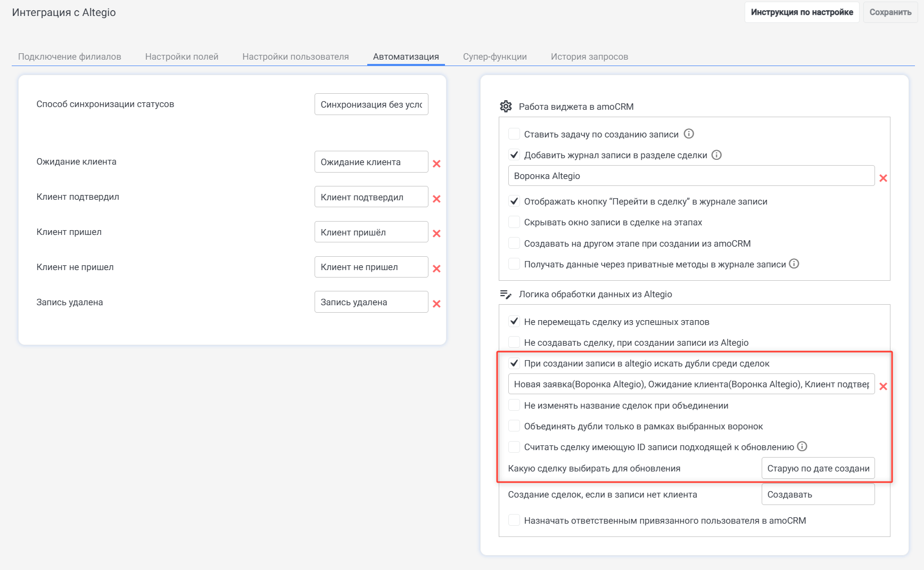The height and width of the screenshot is (570, 924).
Task: Remove the Клиент пришел status mapping
Action: point(436,234)
